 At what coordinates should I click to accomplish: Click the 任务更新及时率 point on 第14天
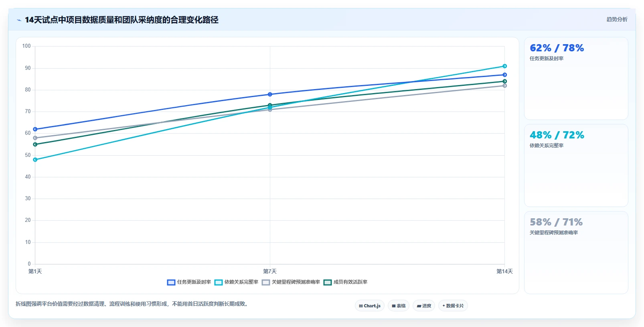(x=505, y=75)
